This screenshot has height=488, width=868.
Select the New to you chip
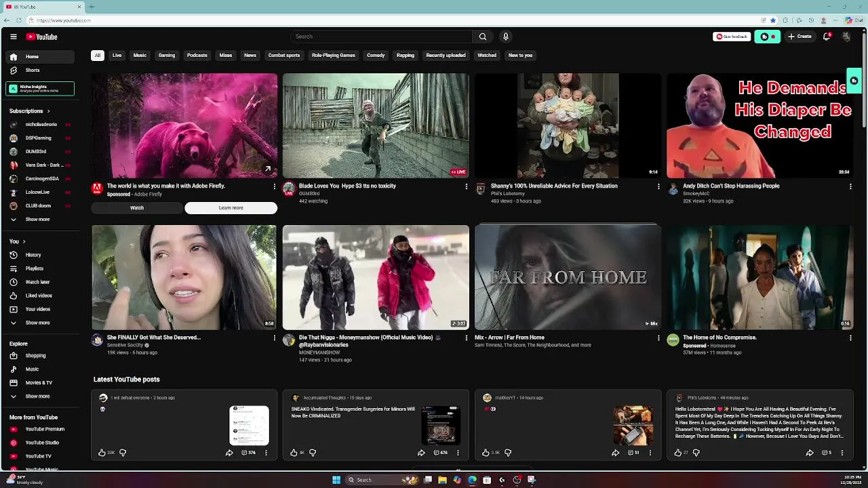coord(520,56)
